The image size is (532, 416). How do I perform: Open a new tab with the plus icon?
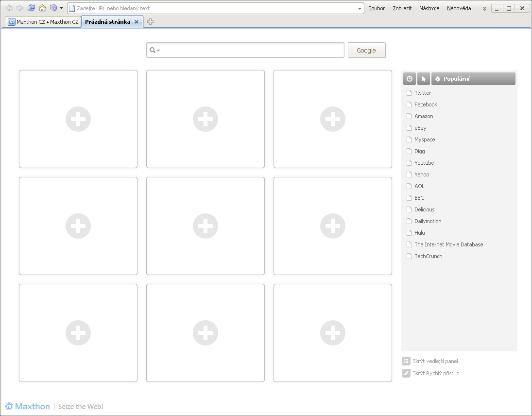point(151,21)
